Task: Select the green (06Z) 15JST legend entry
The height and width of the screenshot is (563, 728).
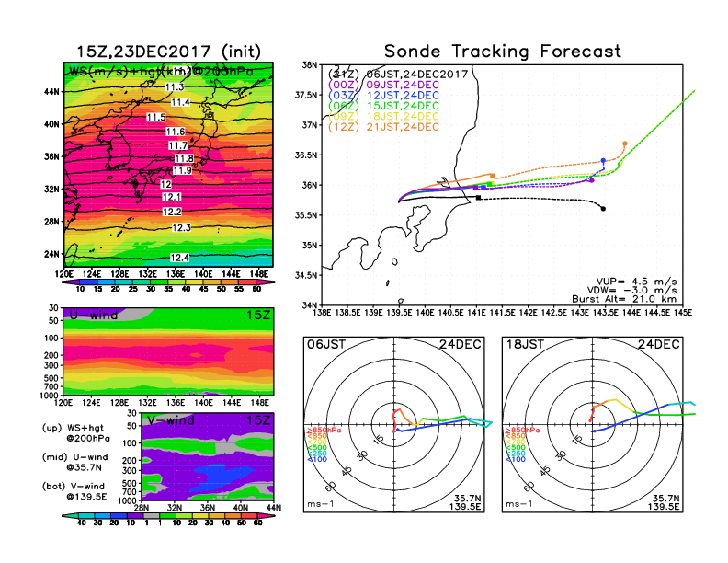Action: click(386, 106)
